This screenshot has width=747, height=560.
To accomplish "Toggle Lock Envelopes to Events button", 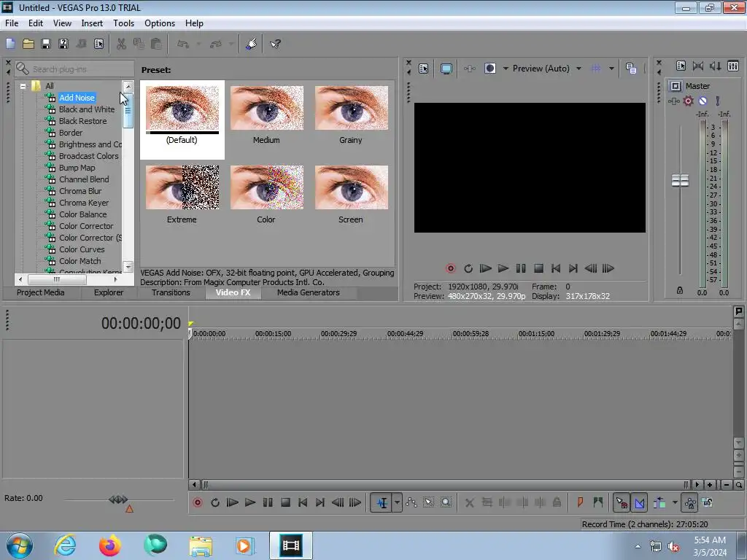I will (690, 502).
